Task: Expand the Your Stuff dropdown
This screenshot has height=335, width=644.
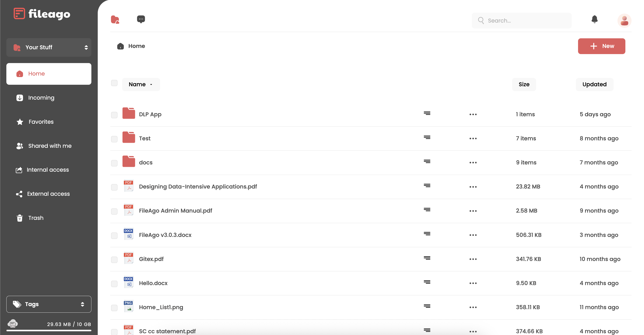Action: (x=49, y=47)
